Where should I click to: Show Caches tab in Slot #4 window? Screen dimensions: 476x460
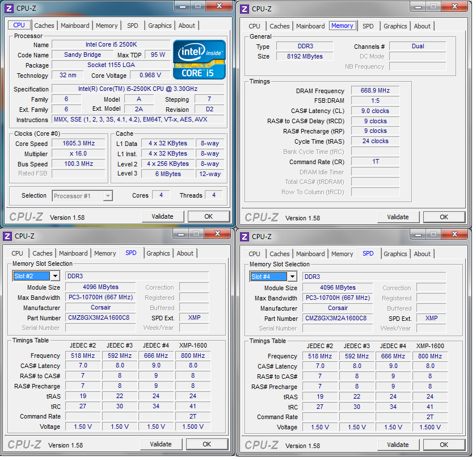(280, 254)
